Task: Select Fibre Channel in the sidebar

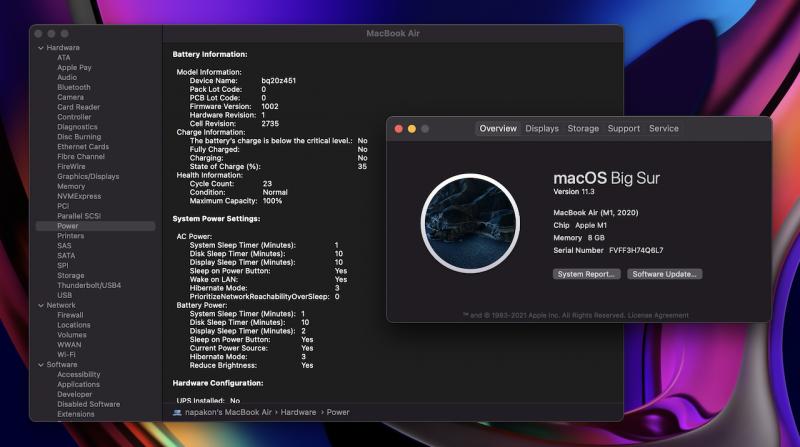Action: tap(81, 157)
